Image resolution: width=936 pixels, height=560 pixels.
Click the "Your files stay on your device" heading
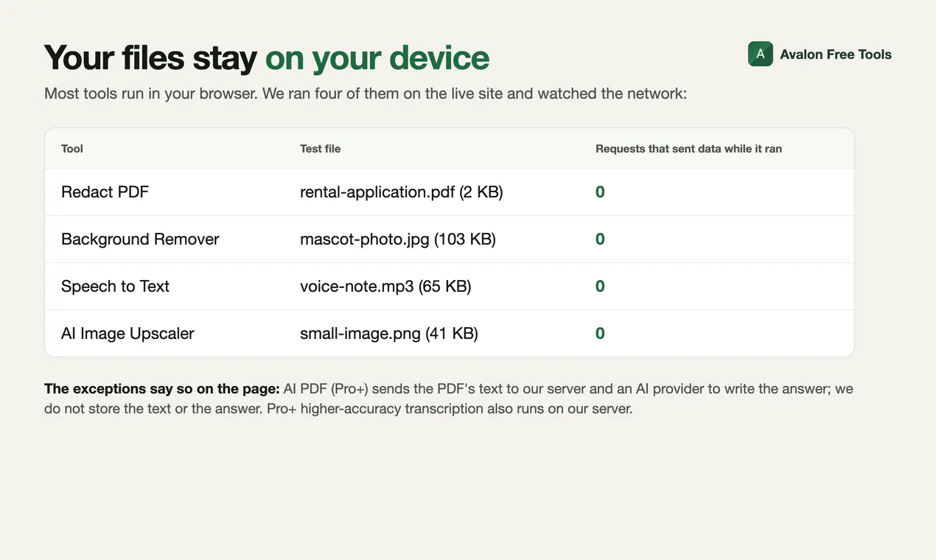point(267,57)
